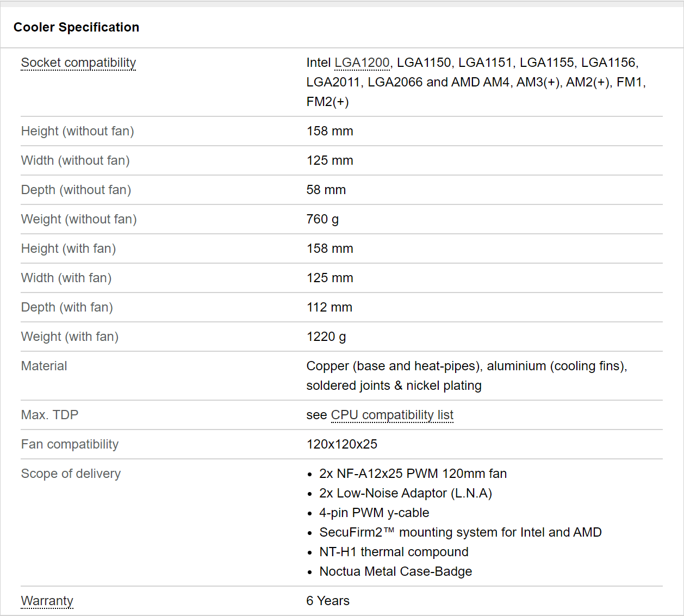
Task: Click the 6 Years warranty value
Action: (x=328, y=601)
